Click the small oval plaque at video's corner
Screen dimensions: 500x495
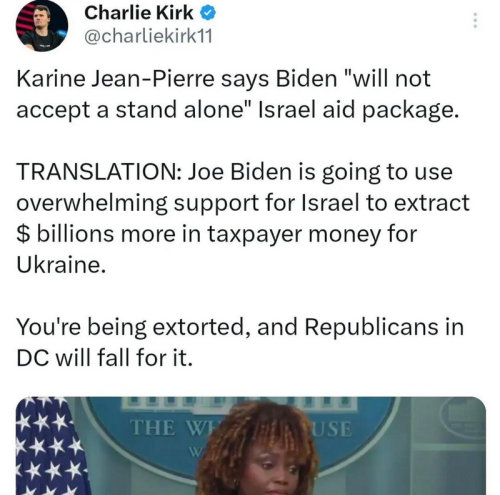coord(464,419)
